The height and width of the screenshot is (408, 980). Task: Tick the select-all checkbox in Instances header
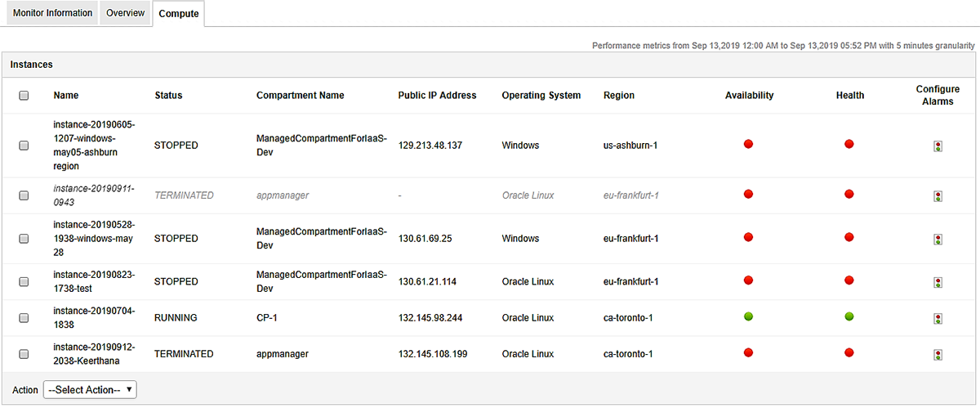click(24, 96)
